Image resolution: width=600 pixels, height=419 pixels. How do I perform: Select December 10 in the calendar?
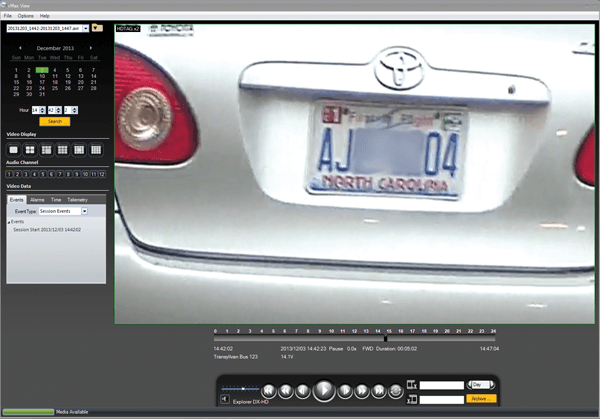coord(42,76)
